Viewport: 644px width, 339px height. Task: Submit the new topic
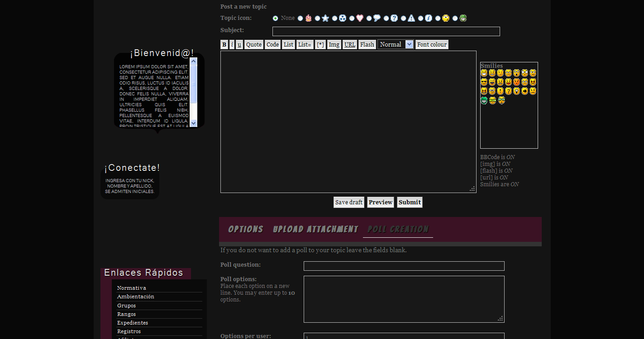tap(410, 202)
